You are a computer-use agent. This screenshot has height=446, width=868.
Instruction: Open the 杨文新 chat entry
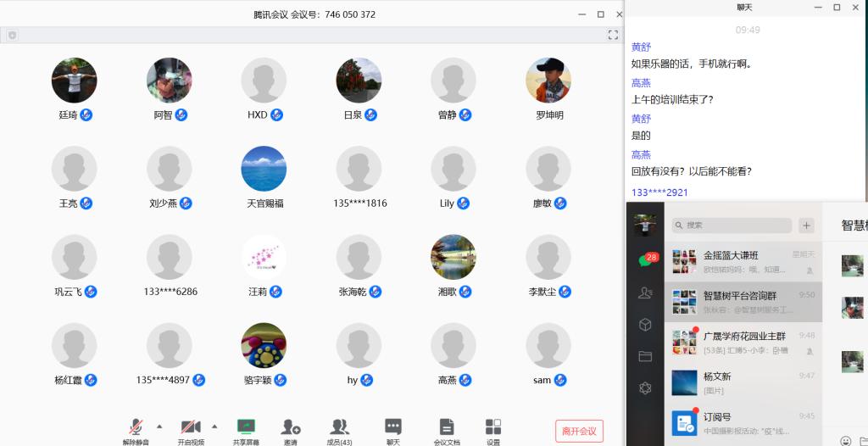[x=743, y=382]
